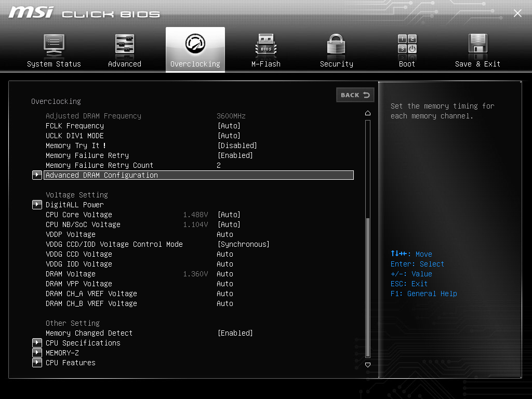Select the Overclocking gauge icon

tap(195, 44)
